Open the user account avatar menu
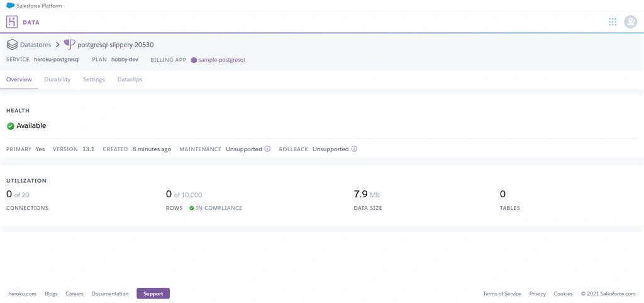 pos(630,22)
